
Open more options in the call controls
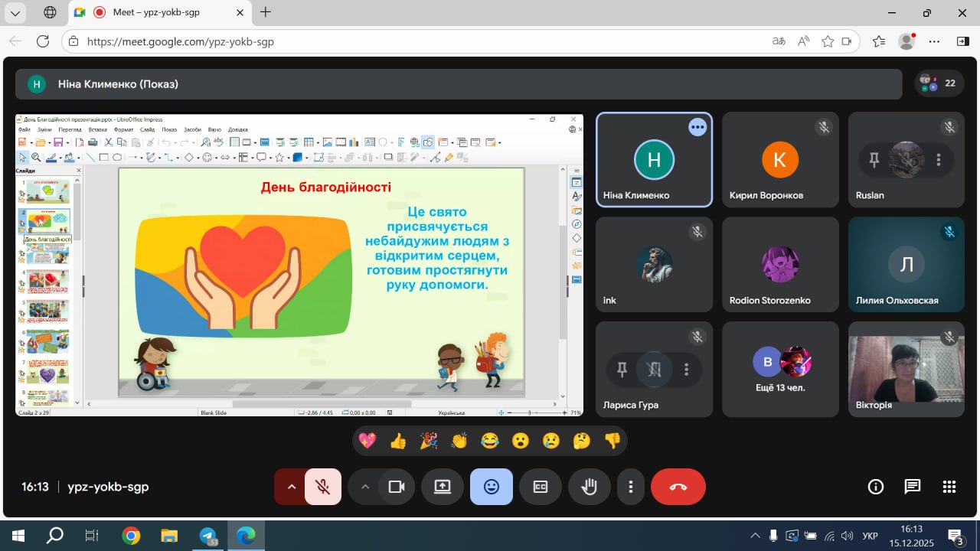pos(631,487)
